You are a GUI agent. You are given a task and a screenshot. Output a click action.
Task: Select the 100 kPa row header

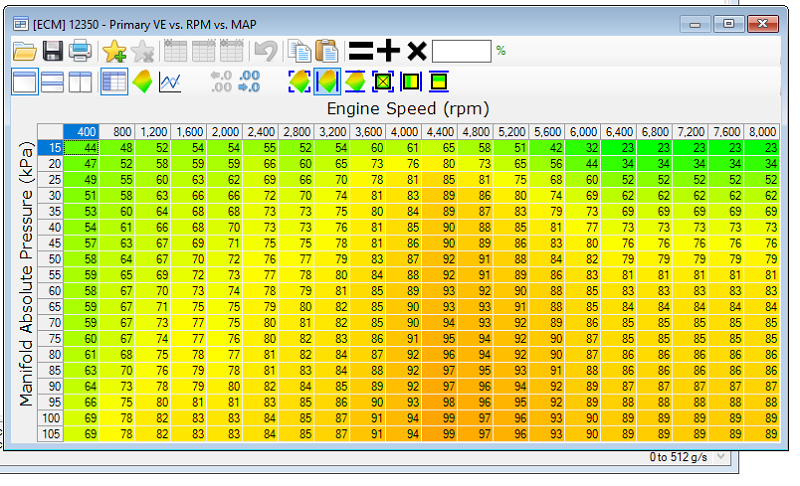pyautogui.click(x=51, y=418)
